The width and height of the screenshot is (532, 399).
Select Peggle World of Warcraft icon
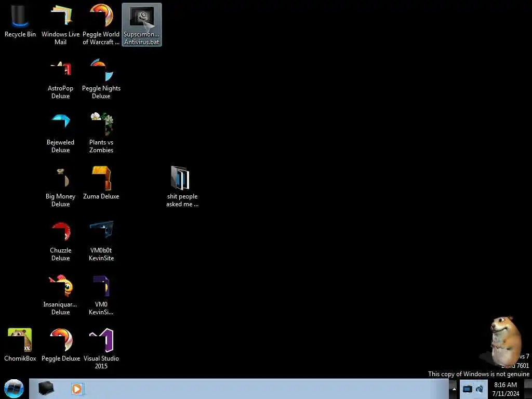[x=101, y=24]
